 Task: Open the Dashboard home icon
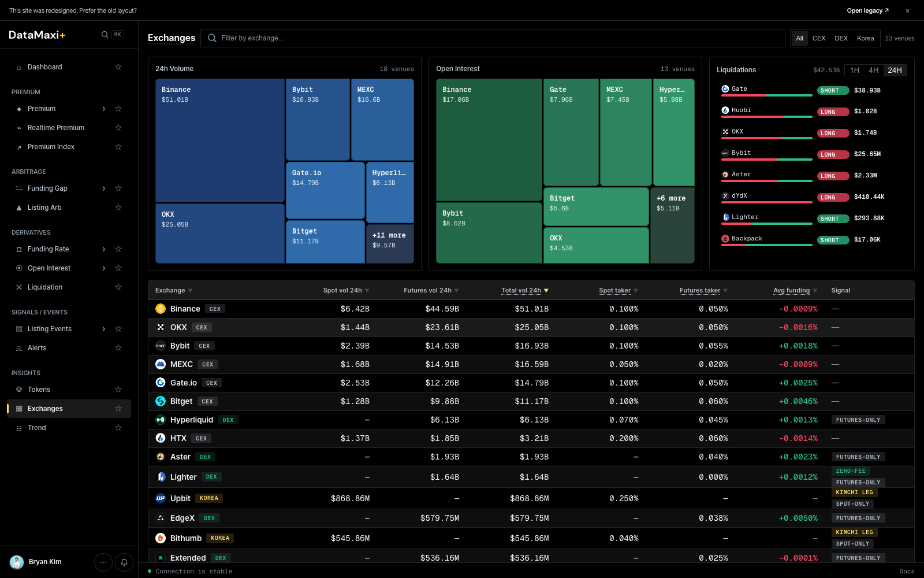point(19,67)
